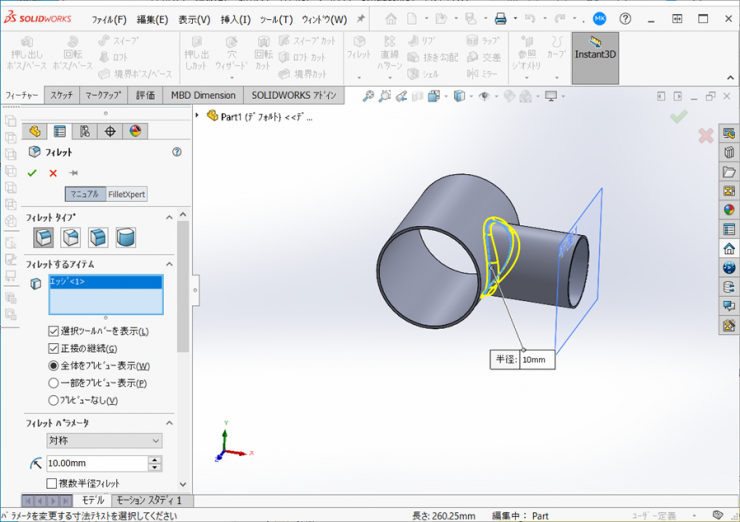Open the ConfigurationManager tab icon
The image size is (740, 522).
[x=85, y=131]
